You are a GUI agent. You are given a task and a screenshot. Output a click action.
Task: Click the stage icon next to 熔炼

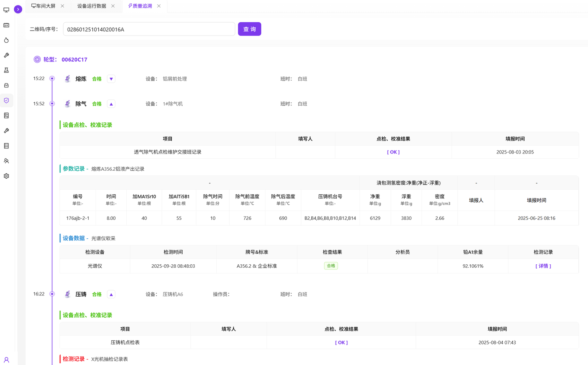[67, 79]
